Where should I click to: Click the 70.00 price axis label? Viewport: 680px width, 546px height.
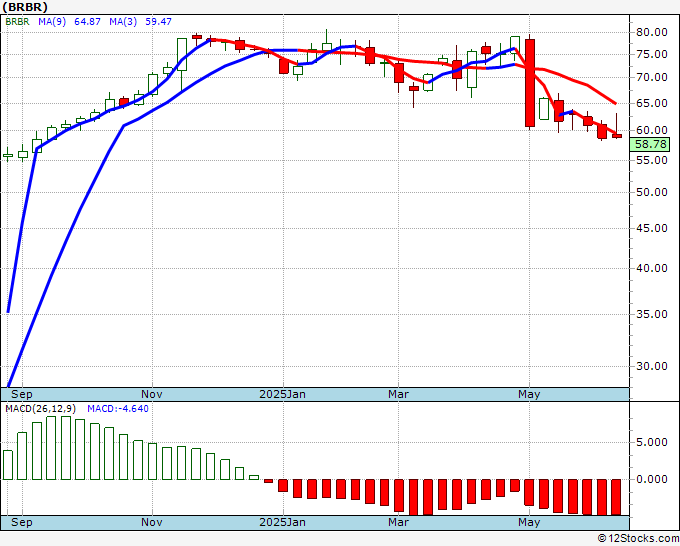(651, 78)
